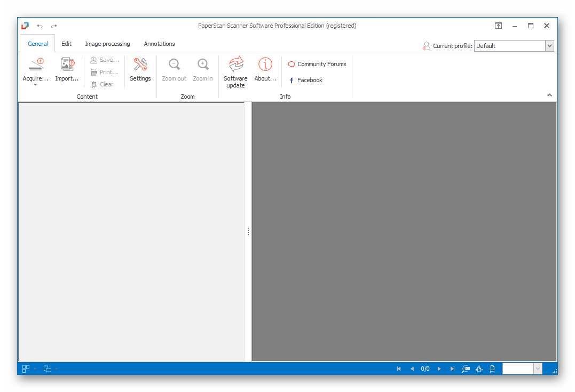Image resolution: width=575 pixels, height=392 pixels.
Task: Click the ribbon display options icon
Action: pyautogui.click(x=498, y=26)
